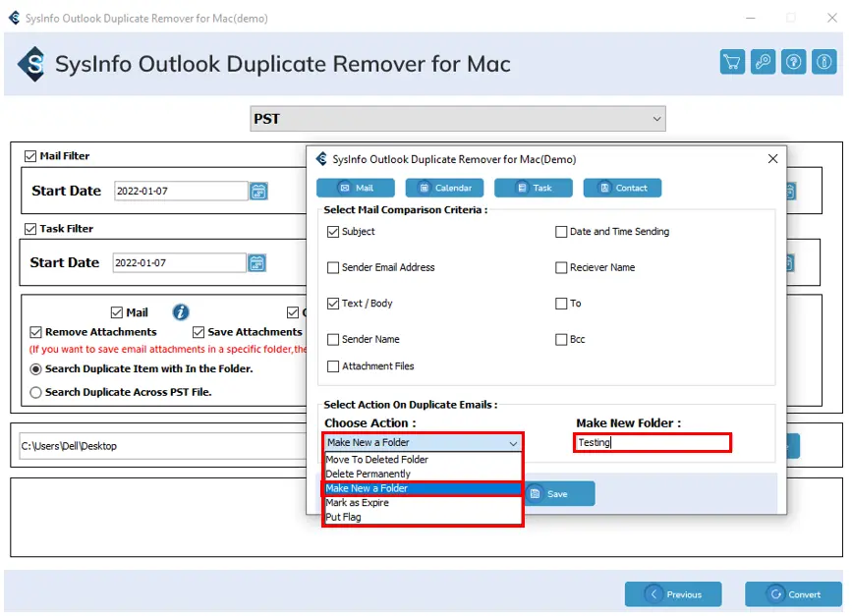Image resolution: width=852 pixels, height=616 pixels.
Task: Click the destination path field C:\Users\Dell\Desktop
Action: (x=163, y=446)
